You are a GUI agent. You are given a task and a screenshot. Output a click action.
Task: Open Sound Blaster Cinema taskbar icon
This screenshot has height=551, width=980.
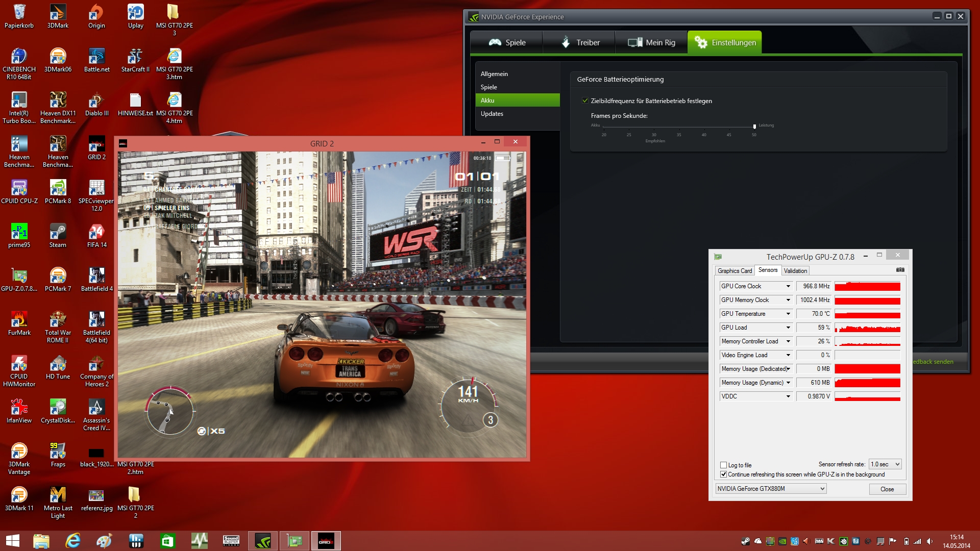[x=231, y=541]
